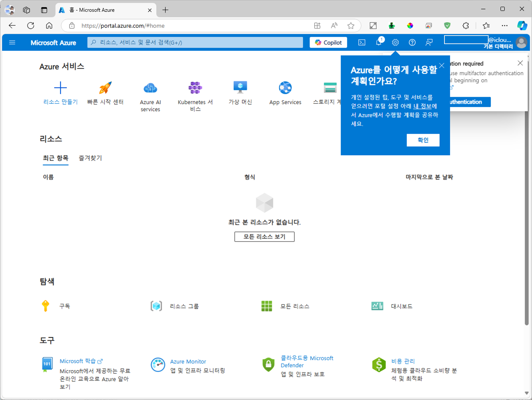The width and height of the screenshot is (532, 400).
Task: Sort by 마지막으로 본 날짜 header
Action: [429, 177]
